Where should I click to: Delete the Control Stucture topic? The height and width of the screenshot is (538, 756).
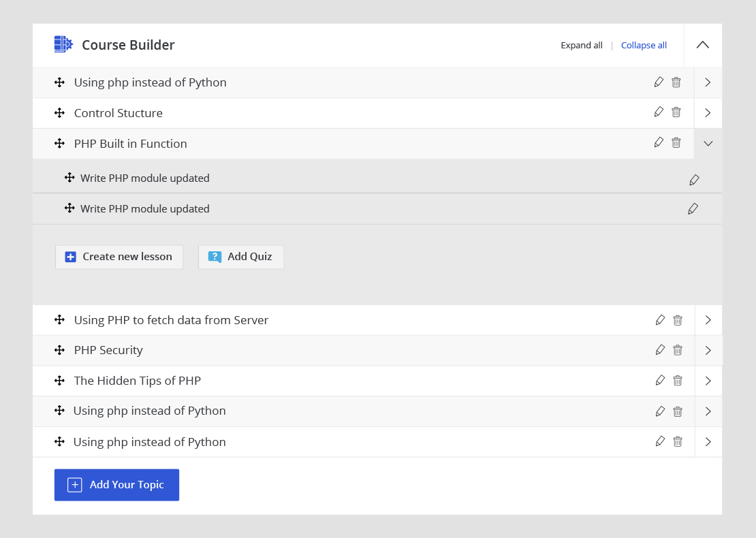point(676,112)
